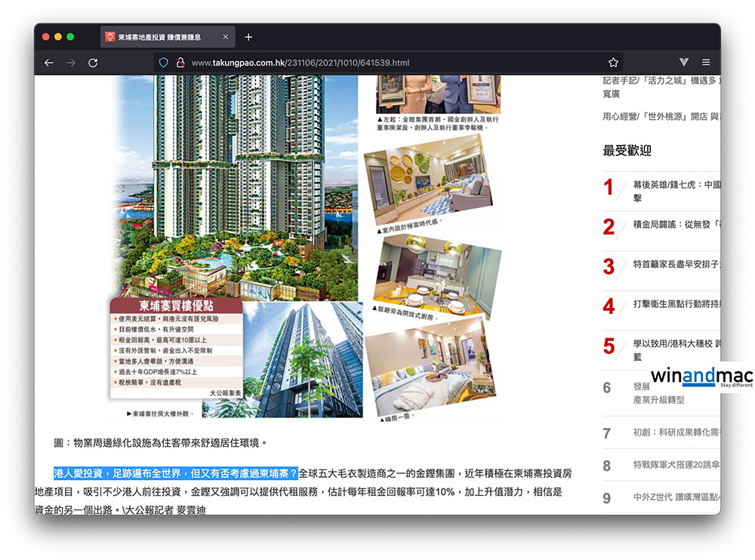Select the 東埔寨地產投資 賺價兼賺息 tab
The image size is (755, 560).
(162, 37)
